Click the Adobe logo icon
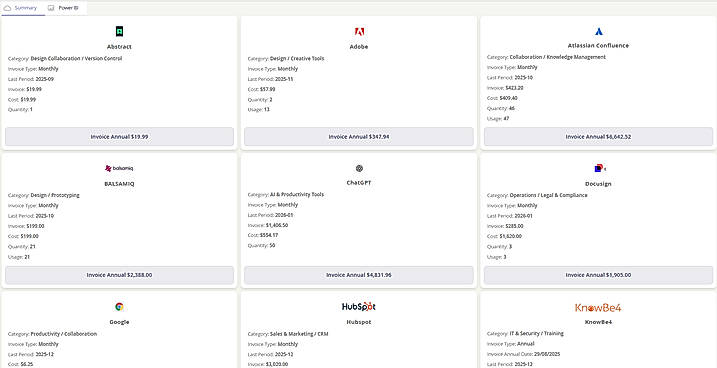 tap(359, 32)
